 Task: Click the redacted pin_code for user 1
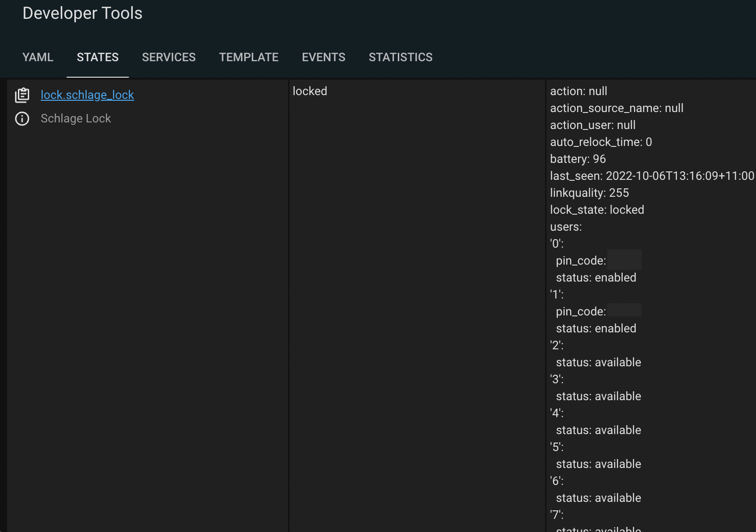pos(625,310)
